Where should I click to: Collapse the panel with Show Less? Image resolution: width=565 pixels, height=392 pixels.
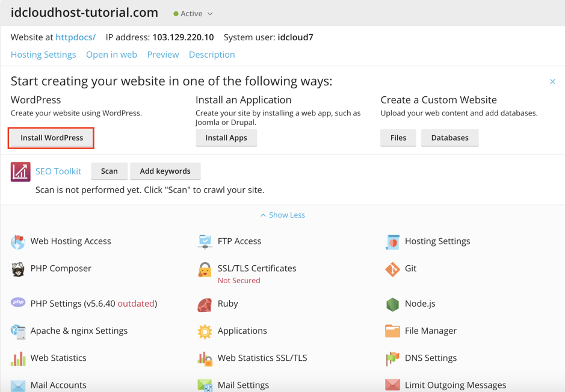pos(282,215)
